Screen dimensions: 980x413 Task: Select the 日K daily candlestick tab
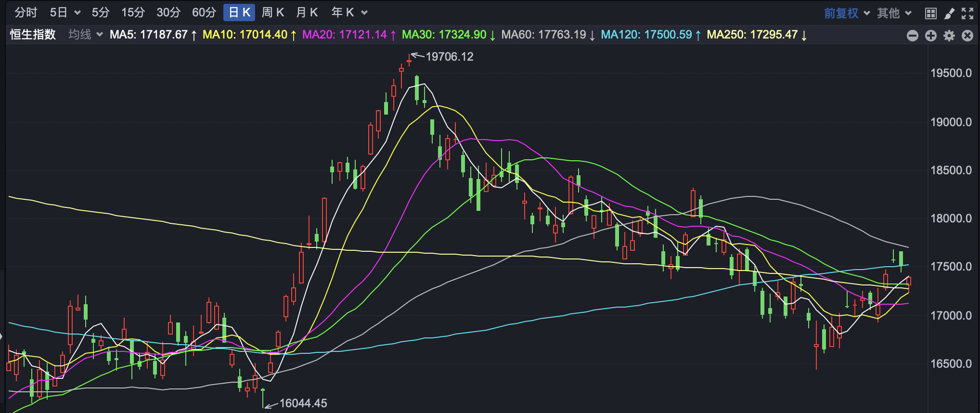[x=239, y=13]
